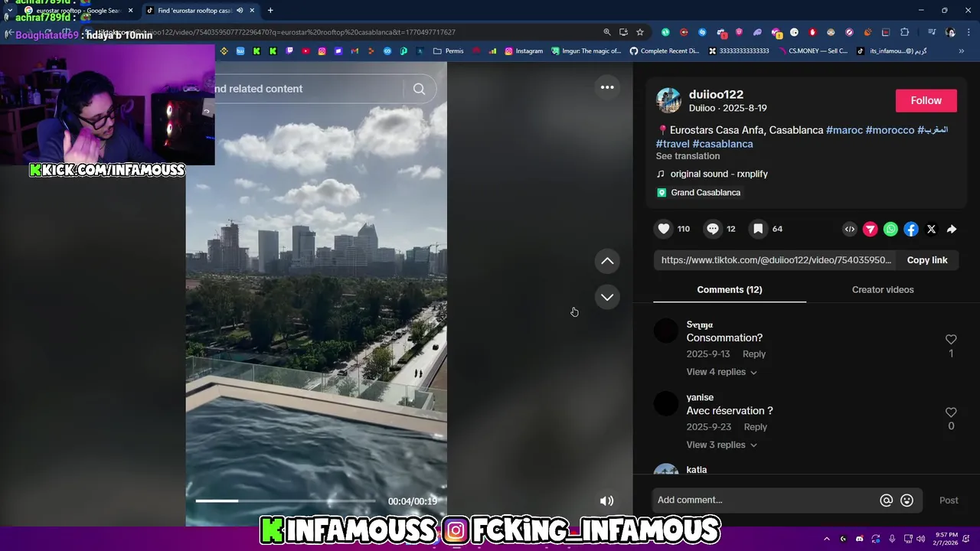This screenshot has height=551, width=980.
Task: Show hidden system tray icons
Action: click(x=826, y=539)
